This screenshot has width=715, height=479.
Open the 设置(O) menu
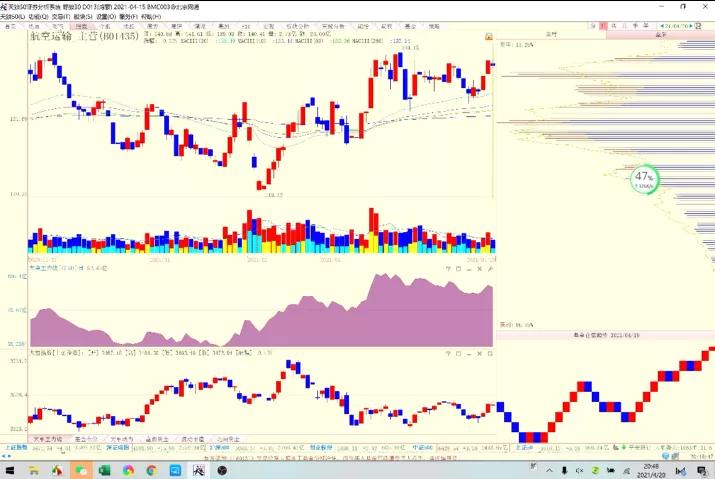tap(106, 16)
